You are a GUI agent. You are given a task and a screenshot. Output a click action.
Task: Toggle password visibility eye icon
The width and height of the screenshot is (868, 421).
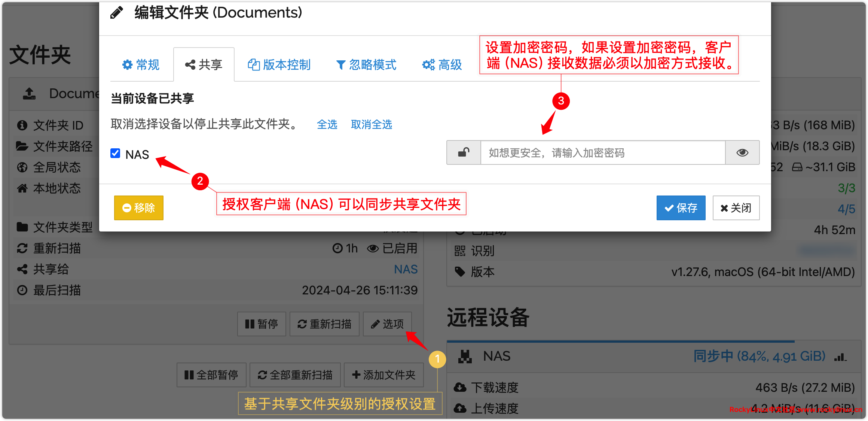742,153
